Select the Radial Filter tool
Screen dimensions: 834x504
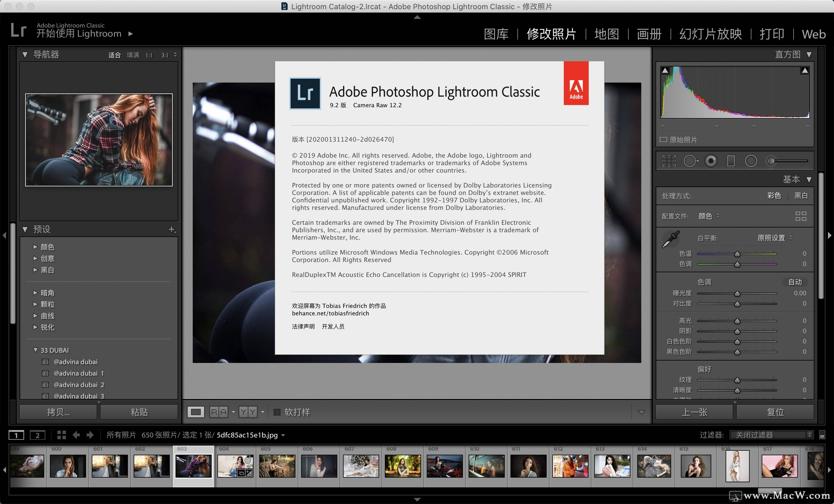[x=751, y=161]
